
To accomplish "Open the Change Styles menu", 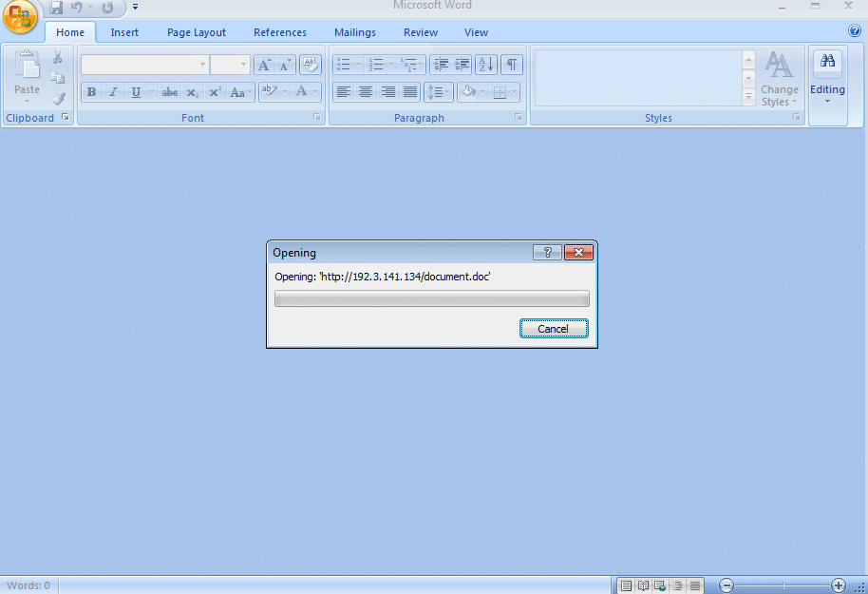I will (x=780, y=78).
